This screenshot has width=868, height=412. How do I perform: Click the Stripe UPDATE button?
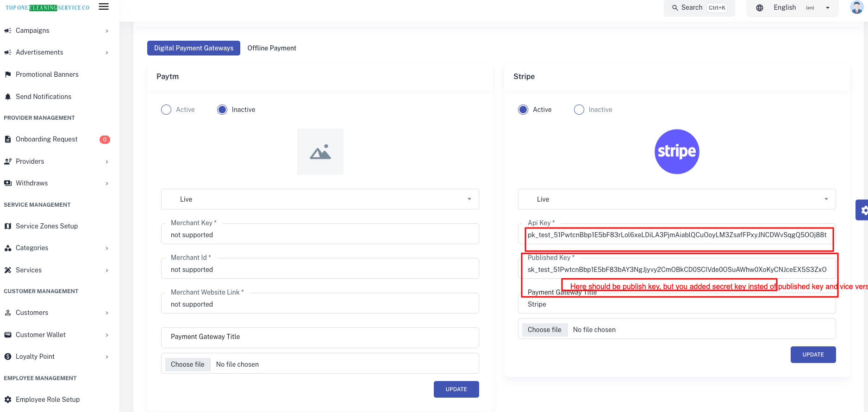pos(813,355)
